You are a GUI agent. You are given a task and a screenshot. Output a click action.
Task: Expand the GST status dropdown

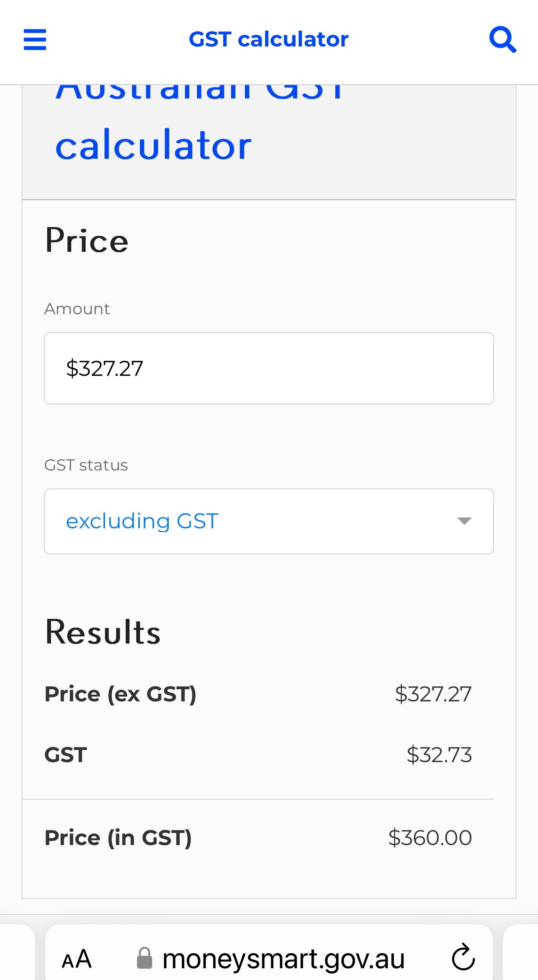tap(269, 521)
